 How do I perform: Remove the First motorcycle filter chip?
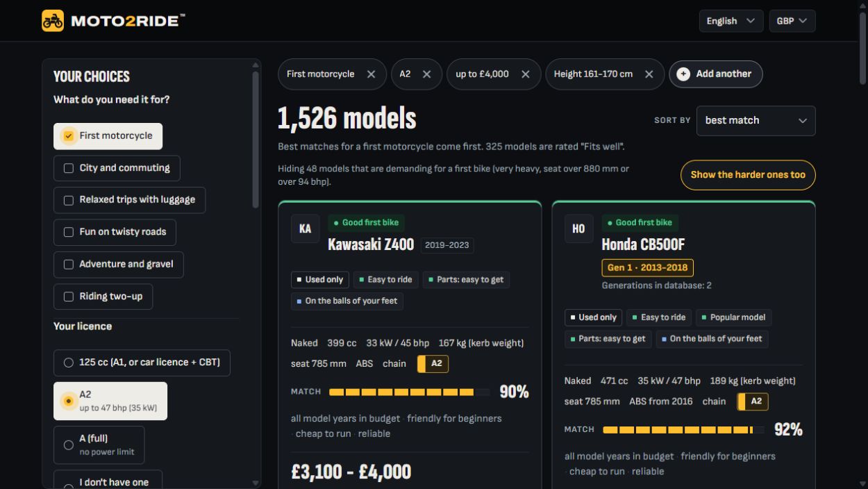tap(372, 74)
